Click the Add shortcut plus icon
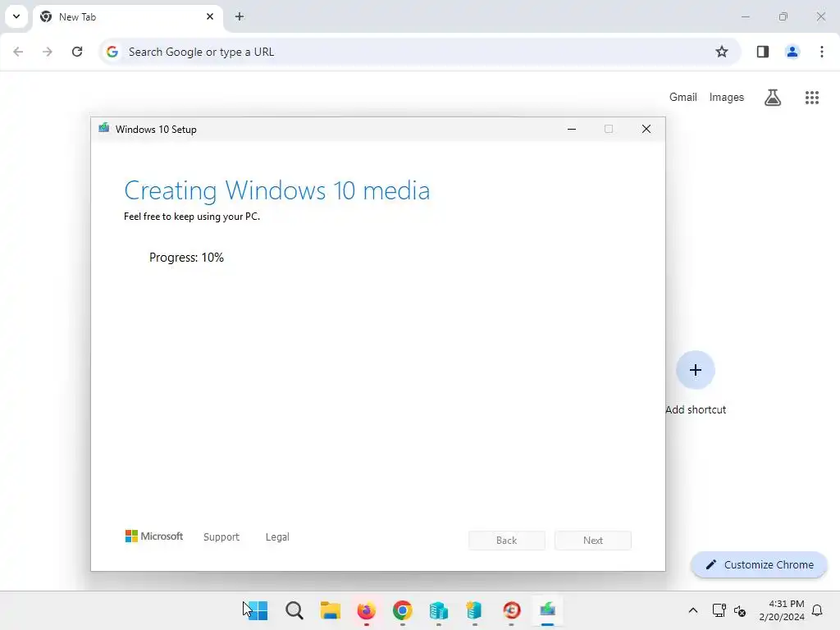Screen dimensions: 840x630 tap(696, 370)
